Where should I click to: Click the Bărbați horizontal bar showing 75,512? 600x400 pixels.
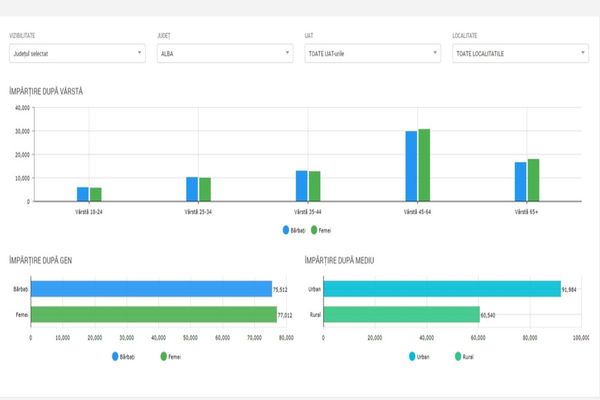coord(150,289)
